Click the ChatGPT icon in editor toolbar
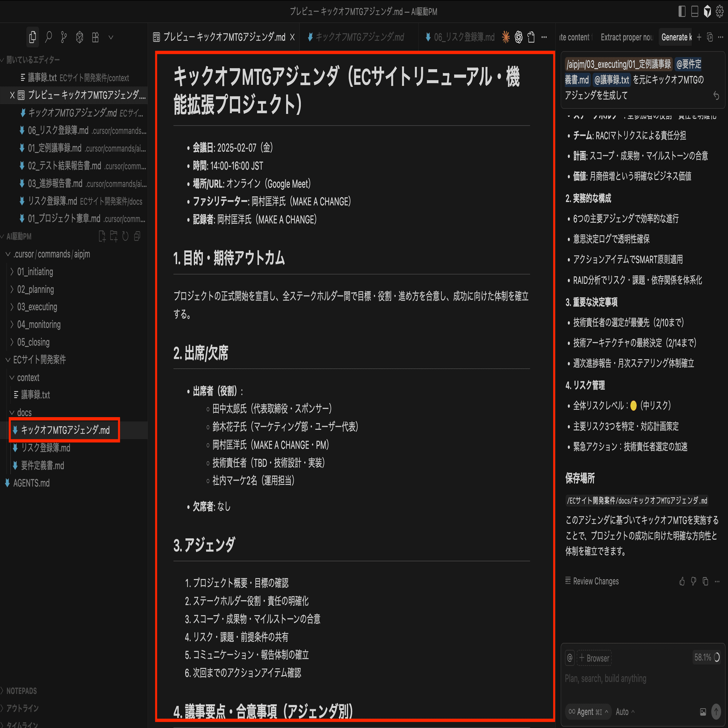Image resolution: width=728 pixels, height=728 pixels. [518, 37]
